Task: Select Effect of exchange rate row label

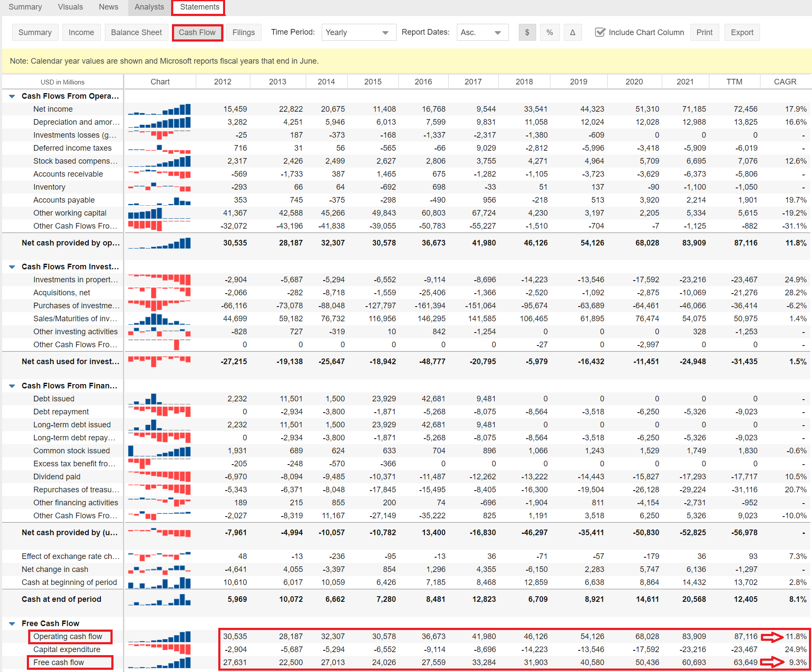Action: pos(71,556)
